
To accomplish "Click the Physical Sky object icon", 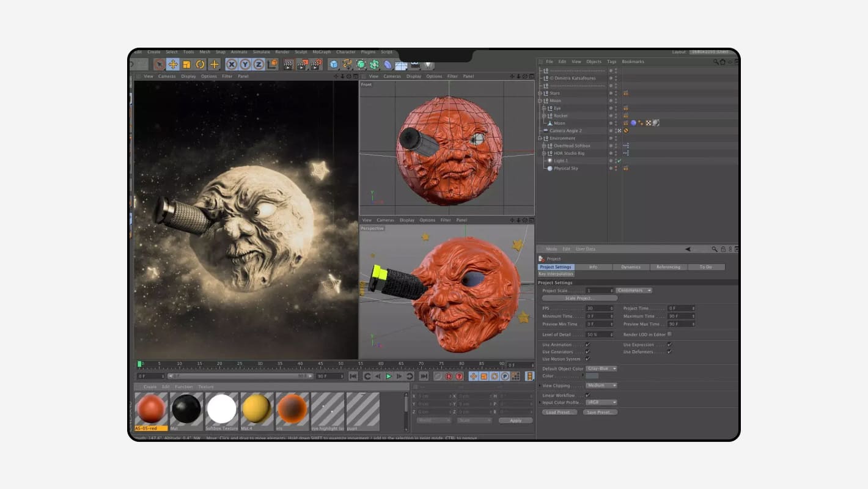I will (x=550, y=168).
